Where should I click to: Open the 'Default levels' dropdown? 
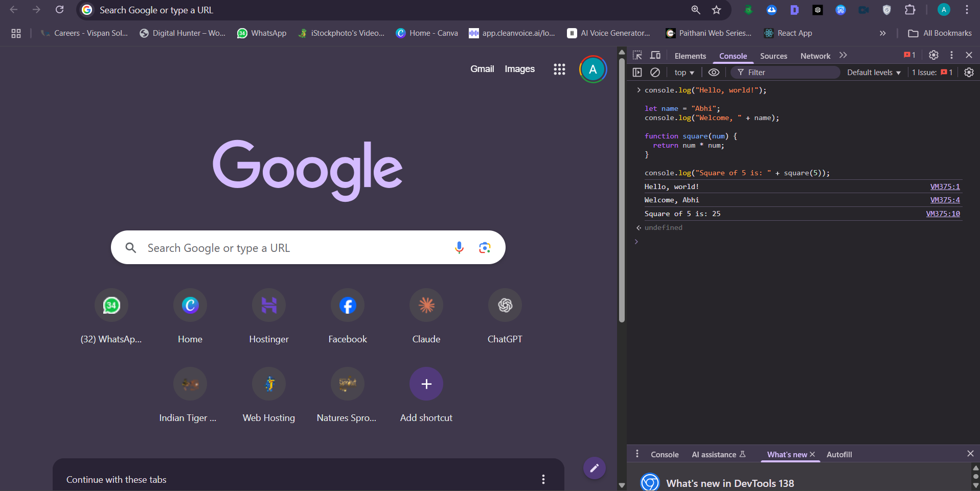click(873, 72)
